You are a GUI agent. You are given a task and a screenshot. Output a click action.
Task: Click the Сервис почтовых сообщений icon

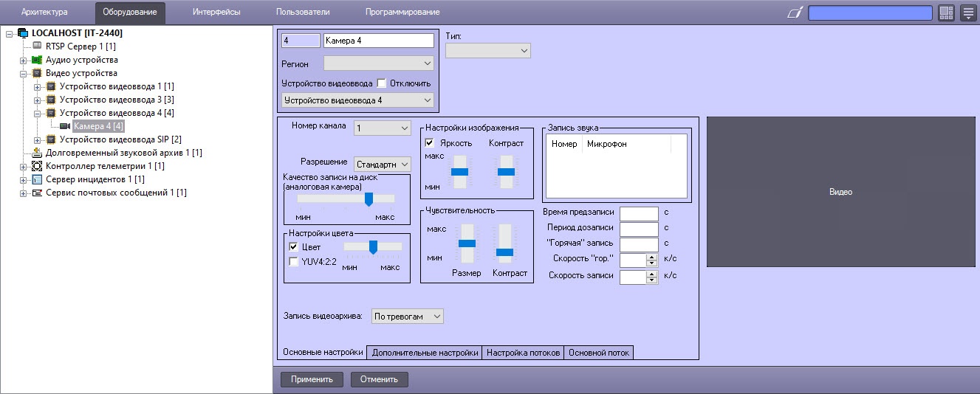click(x=38, y=193)
